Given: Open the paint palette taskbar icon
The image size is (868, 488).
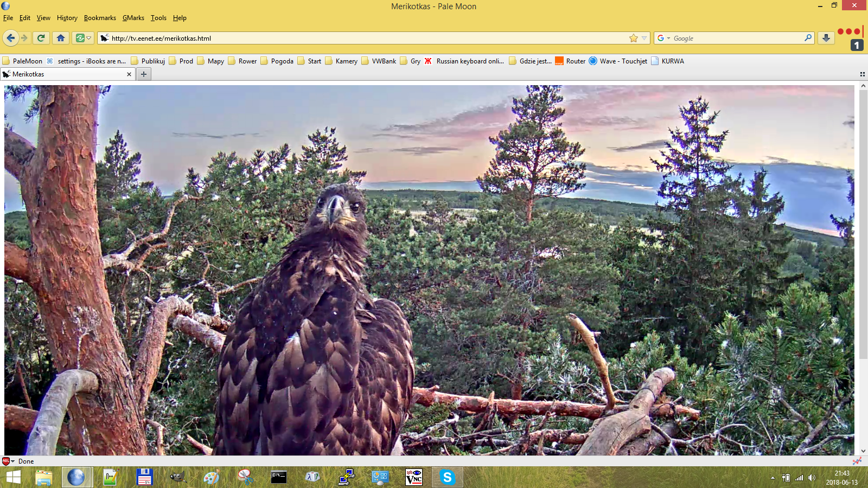Looking at the screenshot, I should tap(211, 477).
